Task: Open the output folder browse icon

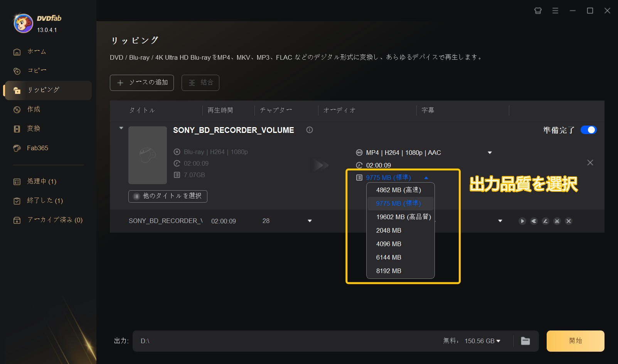Action: click(525, 341)
